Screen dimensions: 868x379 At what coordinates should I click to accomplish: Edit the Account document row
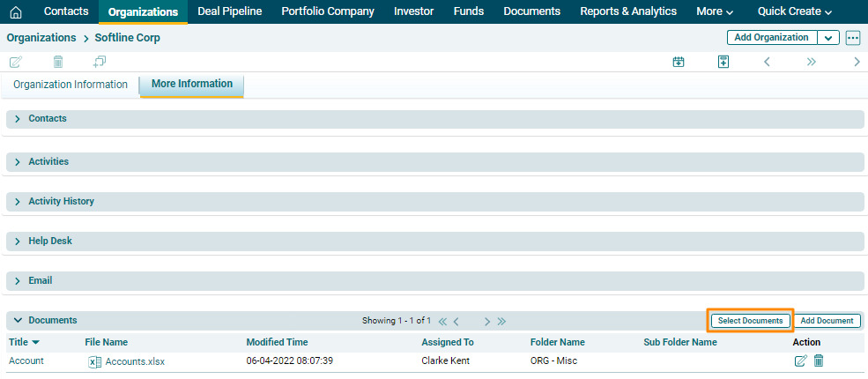[800, 360]
